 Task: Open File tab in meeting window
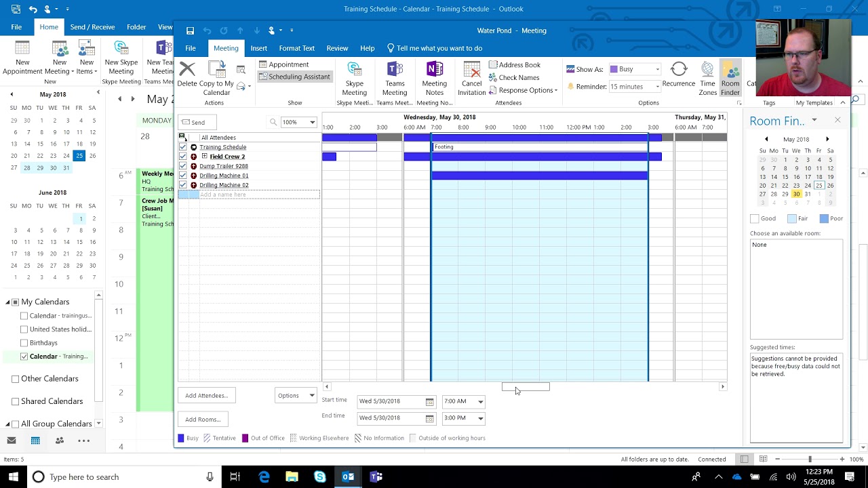(x=191, y=48)
